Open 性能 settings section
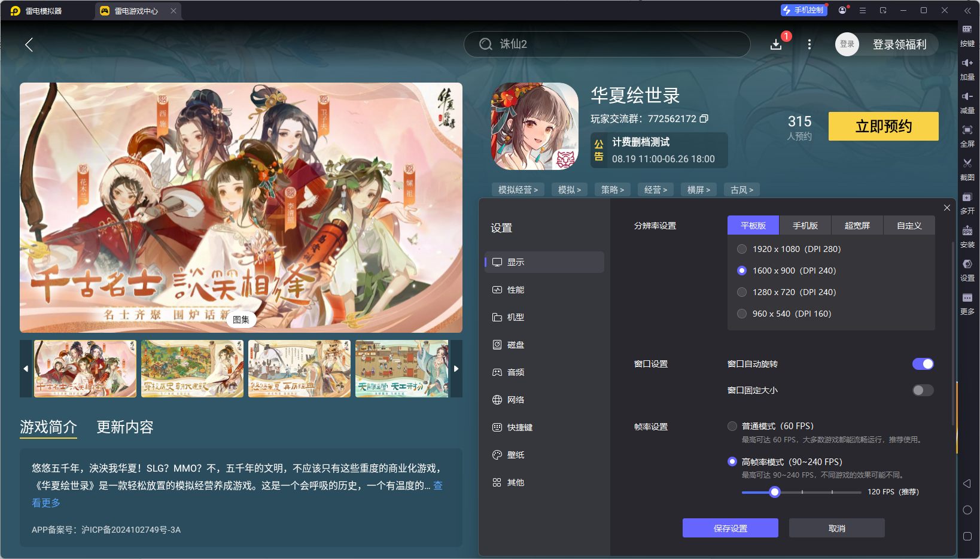The width and height of the screenshot is (980, 559). pyautogui.click(x=544, y=290)
